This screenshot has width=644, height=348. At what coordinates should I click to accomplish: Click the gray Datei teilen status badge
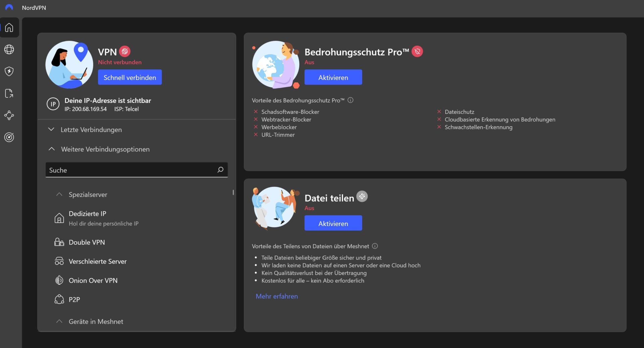362,196
